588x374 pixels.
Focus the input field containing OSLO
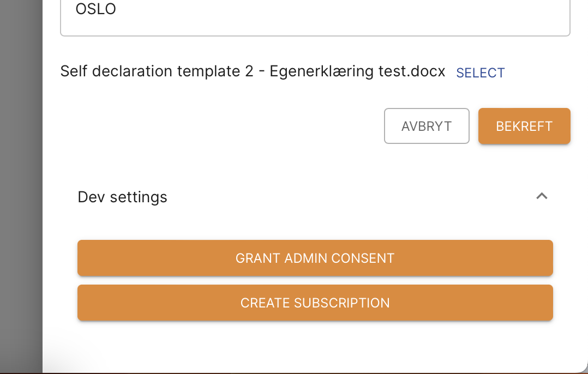tap(315, 16)
